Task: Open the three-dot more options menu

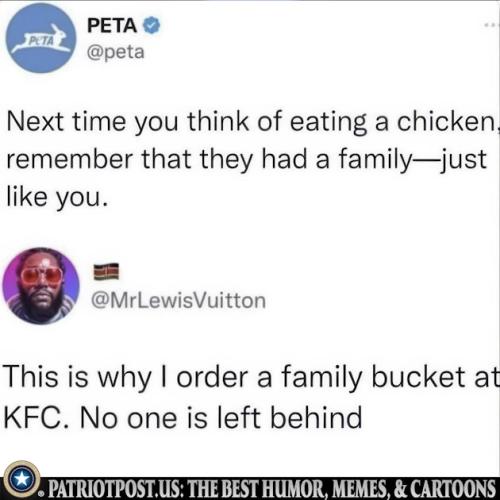Action: [491, 25]
